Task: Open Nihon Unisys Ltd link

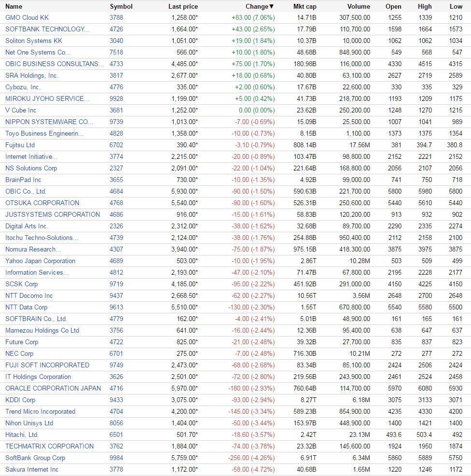Action: click(29, 423)
